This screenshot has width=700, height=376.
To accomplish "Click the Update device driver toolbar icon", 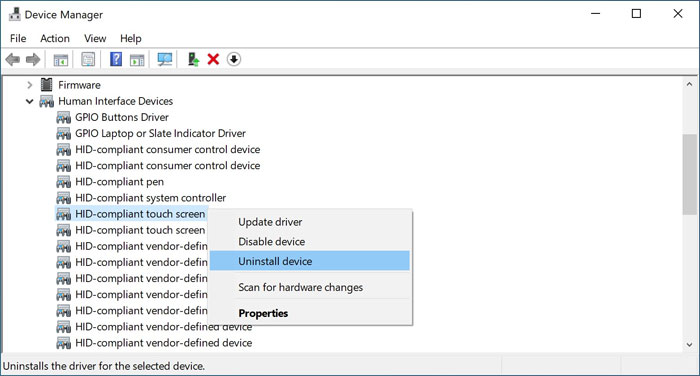I will click(193, 59).
